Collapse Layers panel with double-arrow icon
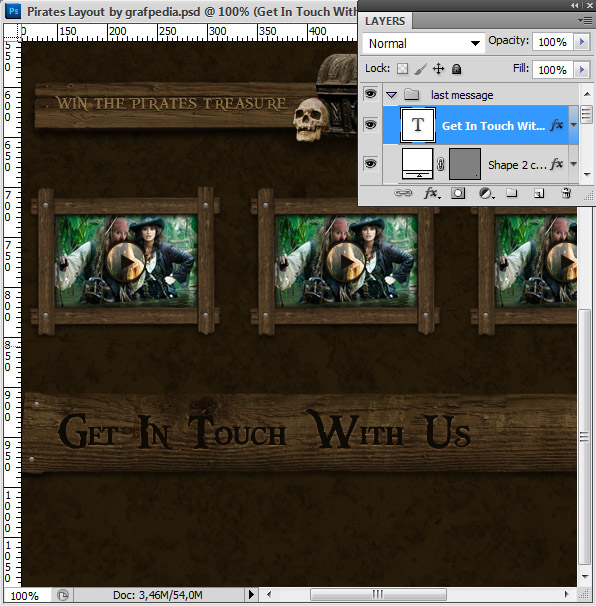 [575, 5]
